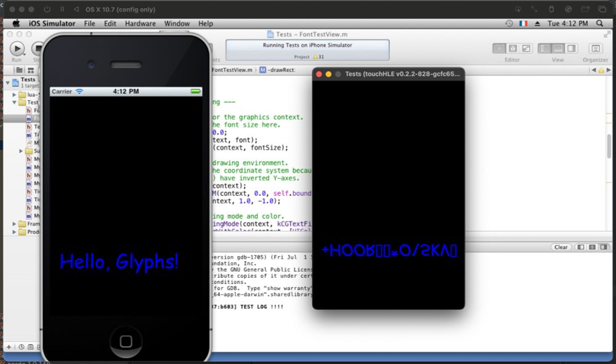Click the VM back triangle icon
This screenshot has width=616, height=364.
pos(76,9)
